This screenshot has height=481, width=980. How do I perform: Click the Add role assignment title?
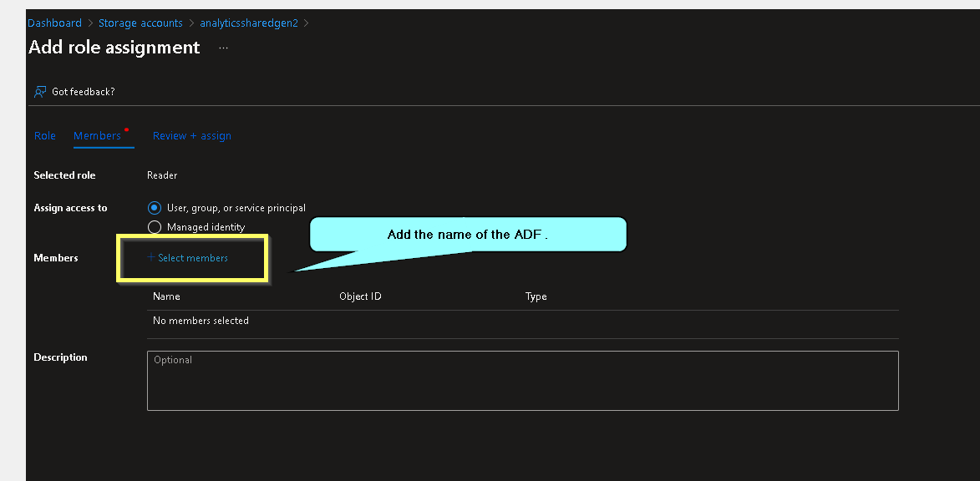pos(114,48)
